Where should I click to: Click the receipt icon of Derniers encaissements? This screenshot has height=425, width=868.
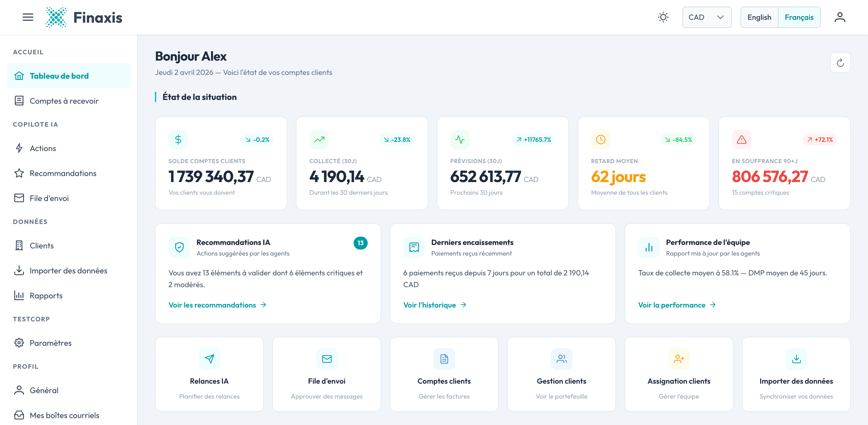[x=414, y=247]
